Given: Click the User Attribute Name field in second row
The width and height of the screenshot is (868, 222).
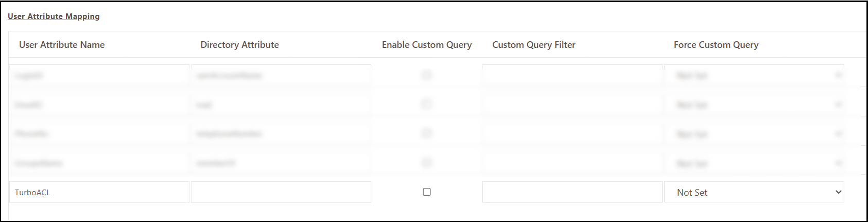Looking at the screenshot, I should click(x=99, y=105).
